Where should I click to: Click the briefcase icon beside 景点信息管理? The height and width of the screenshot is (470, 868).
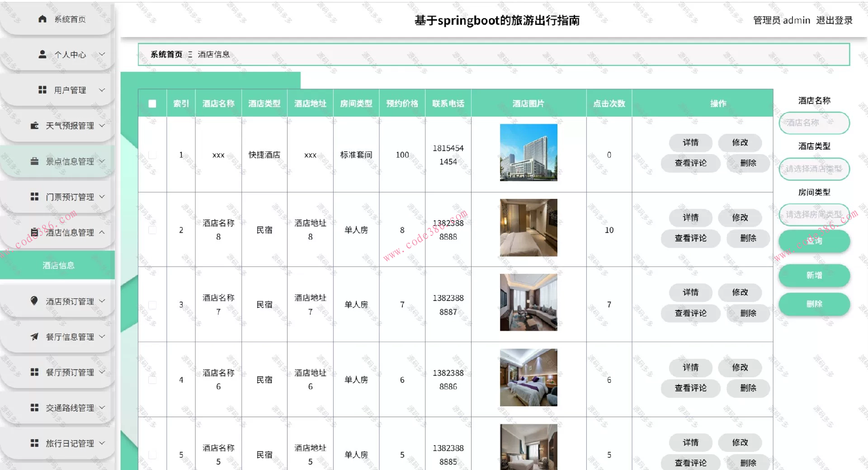tap(34, 161)
